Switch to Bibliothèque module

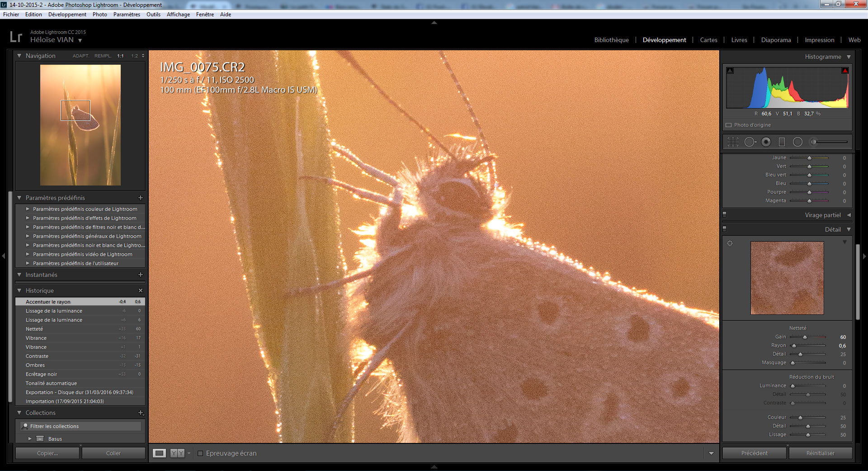[x=611, y=40]
